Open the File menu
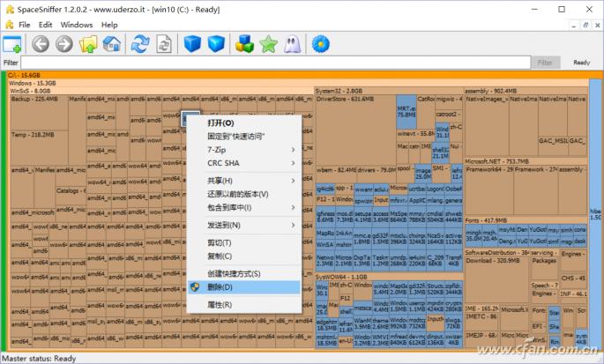The height and width of the screenshot is (364, 604). 25,25
